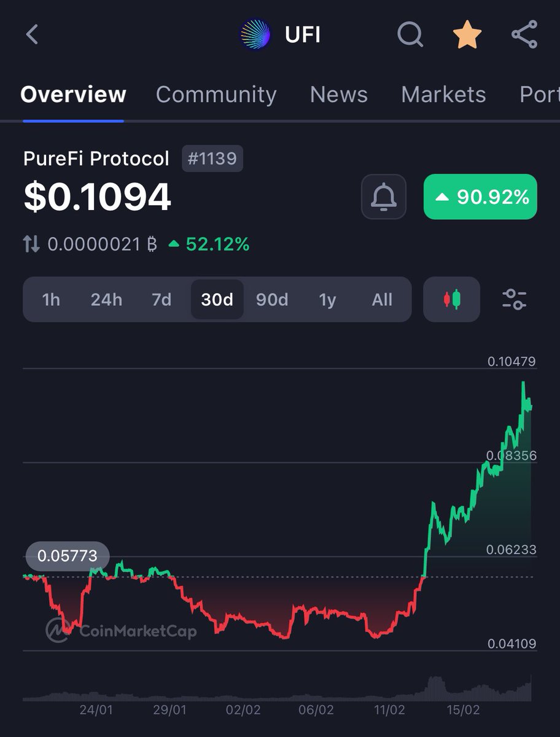Tap the 0.04109 axis label

[x=511, y=644]
